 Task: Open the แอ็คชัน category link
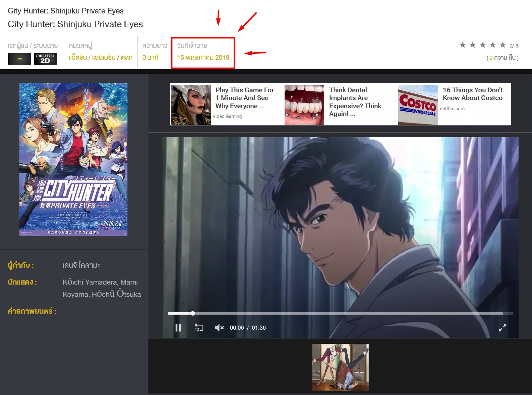tap(78, 58)
